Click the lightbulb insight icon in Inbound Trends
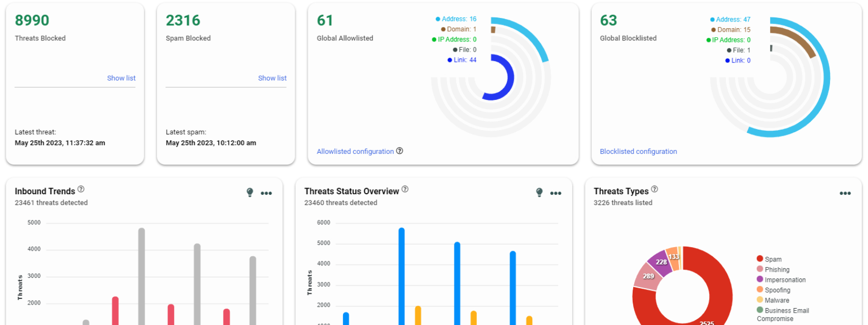868x325 pixels. (250, 192)
